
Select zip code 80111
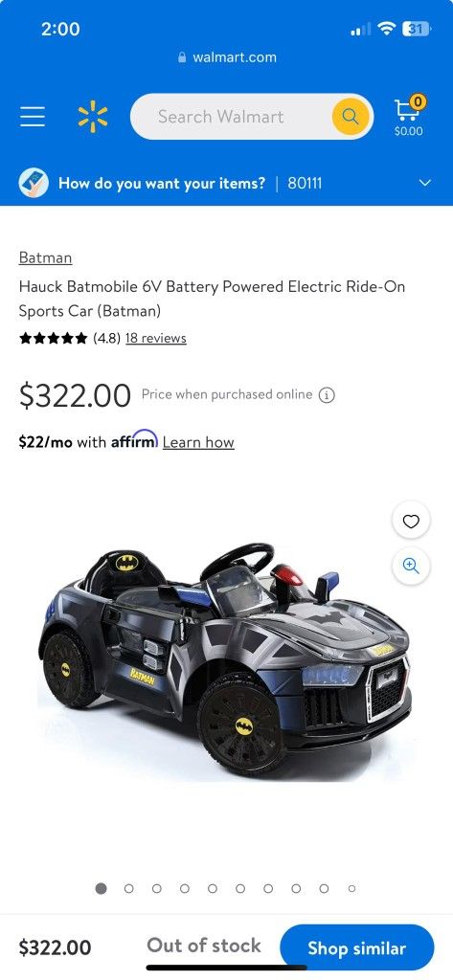[x=305, y=183]
